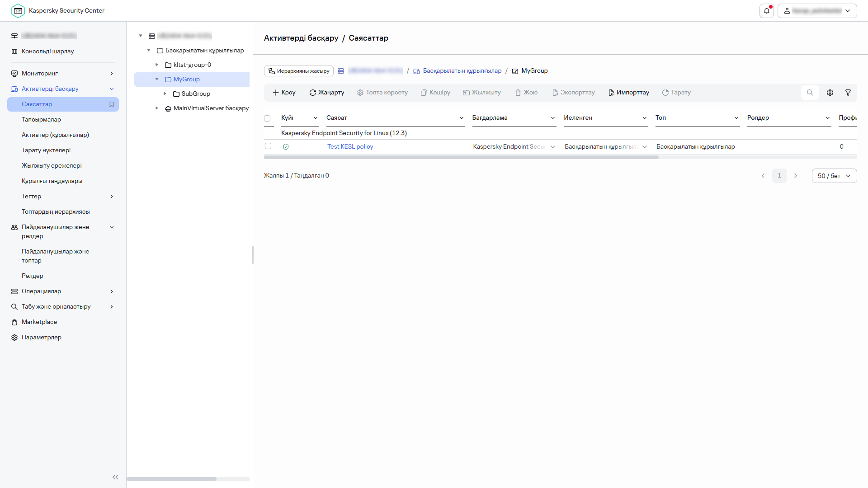Select kltst-group-0 in the group tree
868x488 pixels.
click(x=192, y=65)
